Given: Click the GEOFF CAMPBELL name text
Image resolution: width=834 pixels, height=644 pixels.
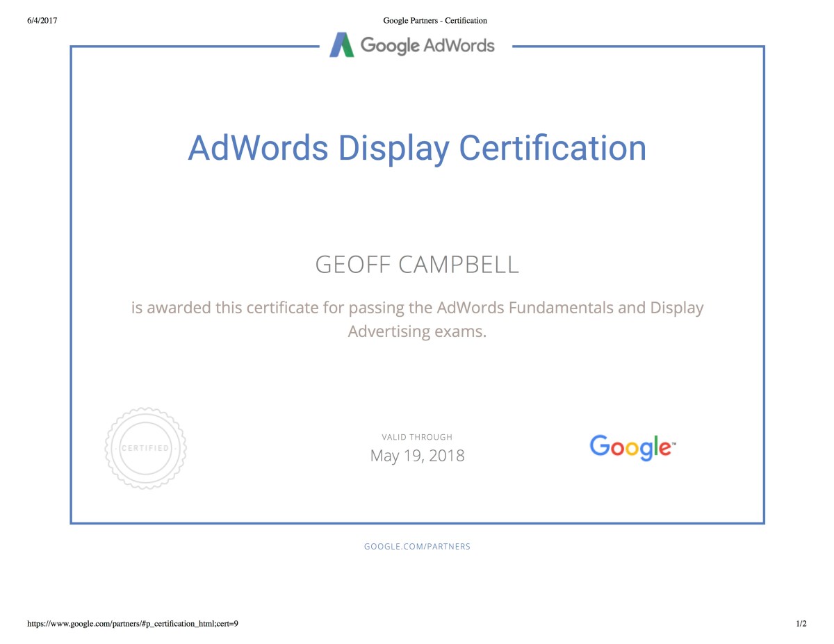Looking at the screenshot, I should pos(417,264).
